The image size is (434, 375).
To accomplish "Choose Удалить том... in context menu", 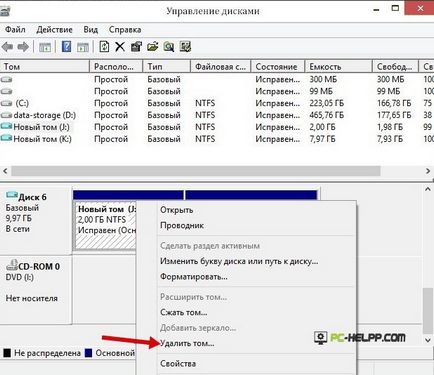I will (187, 343).
